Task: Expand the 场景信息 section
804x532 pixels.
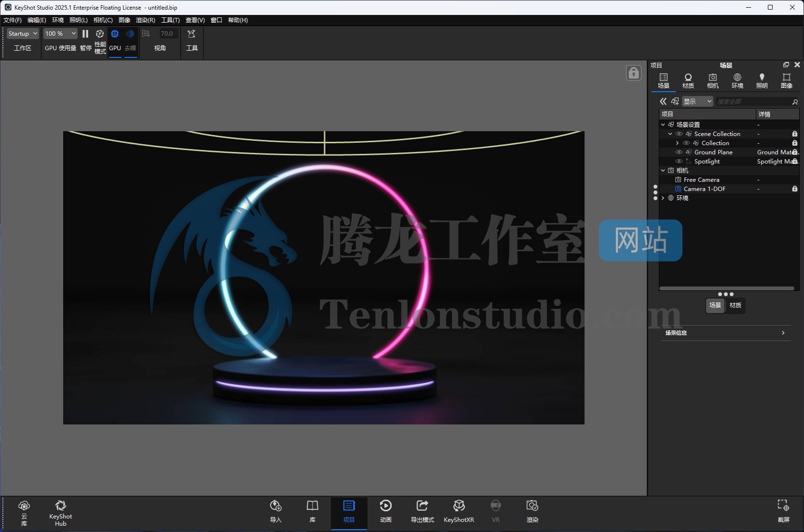Action: 726,333
